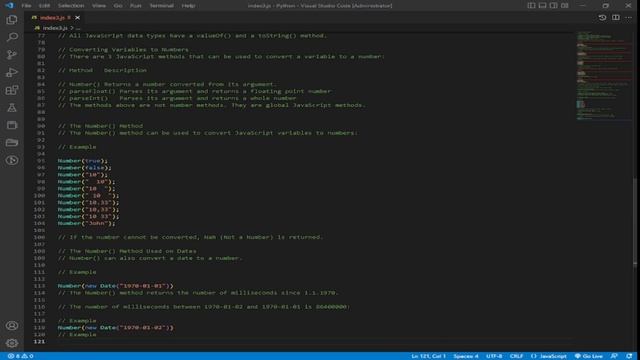Open notifications bell in the status bar
Viewport: 640px width, 360px height.
pyautogui.click(x=629, y=356)
